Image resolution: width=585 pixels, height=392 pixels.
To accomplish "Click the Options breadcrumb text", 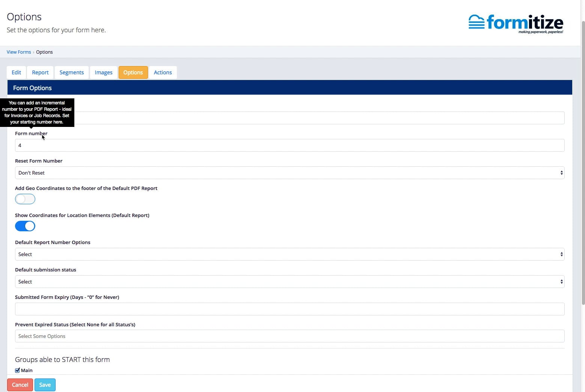I will click(44, 52).
